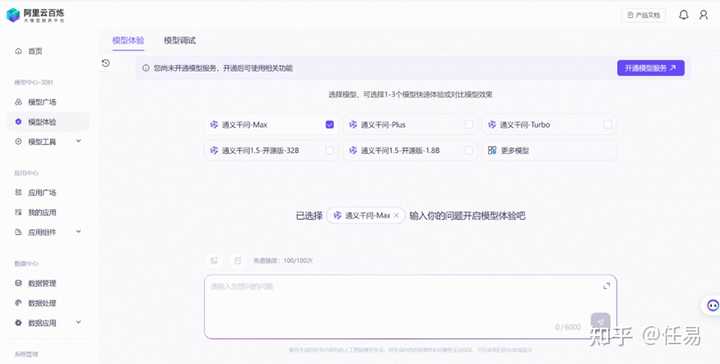Image resolution: width=720 pixels, height=364 pixels.
Task: Click the 数据处理 sidebar icon
Action: pyautogui.click(x=18, y=303)
